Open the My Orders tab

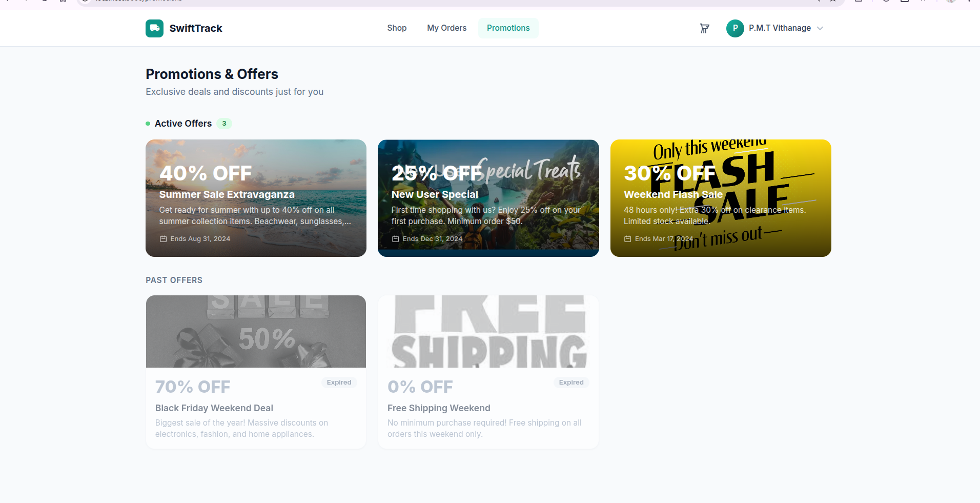click(447, 28)
